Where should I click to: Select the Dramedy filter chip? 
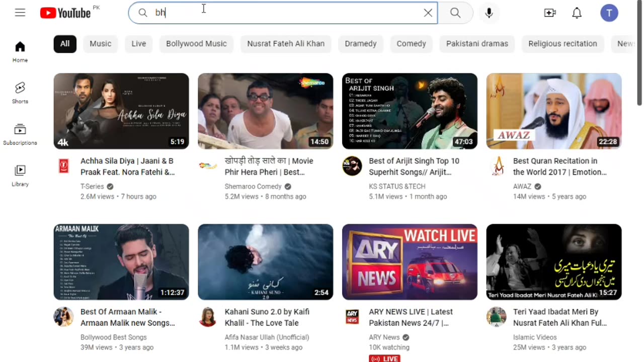tap(361, 44)
